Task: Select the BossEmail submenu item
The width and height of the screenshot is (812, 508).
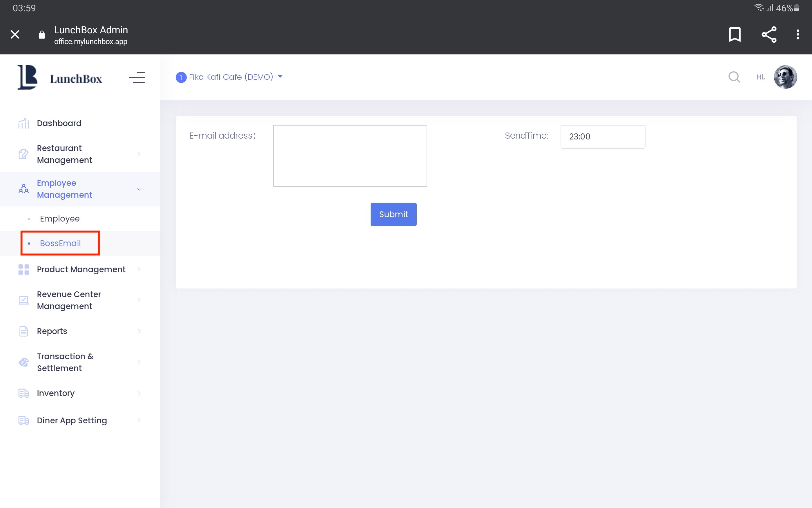Action: pos(61,243)
